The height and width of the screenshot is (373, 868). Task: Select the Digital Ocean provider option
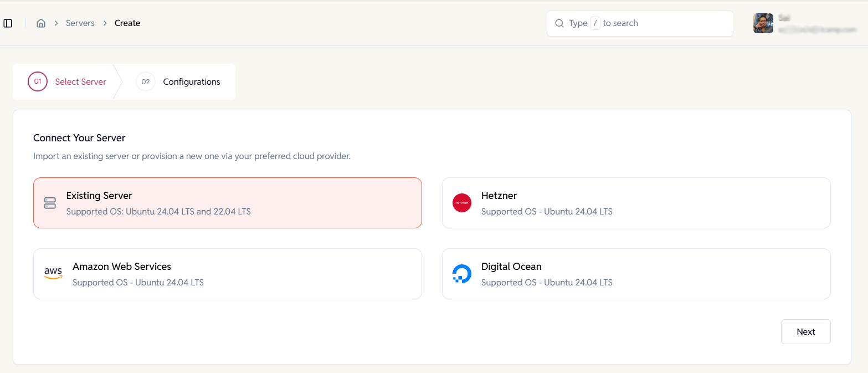(636, 273)
